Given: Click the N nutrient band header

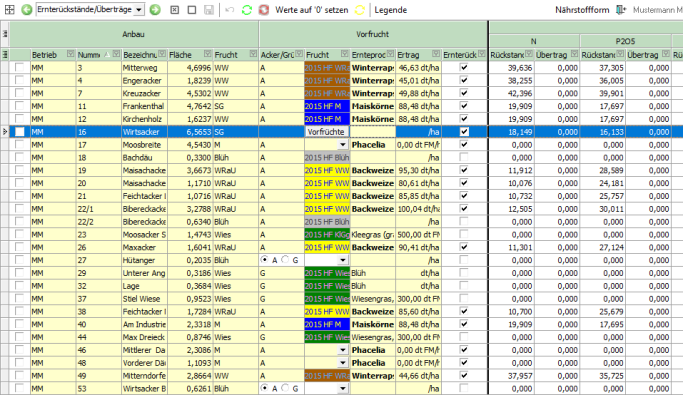Looking at the screenshot, I should tap(534, 41).
